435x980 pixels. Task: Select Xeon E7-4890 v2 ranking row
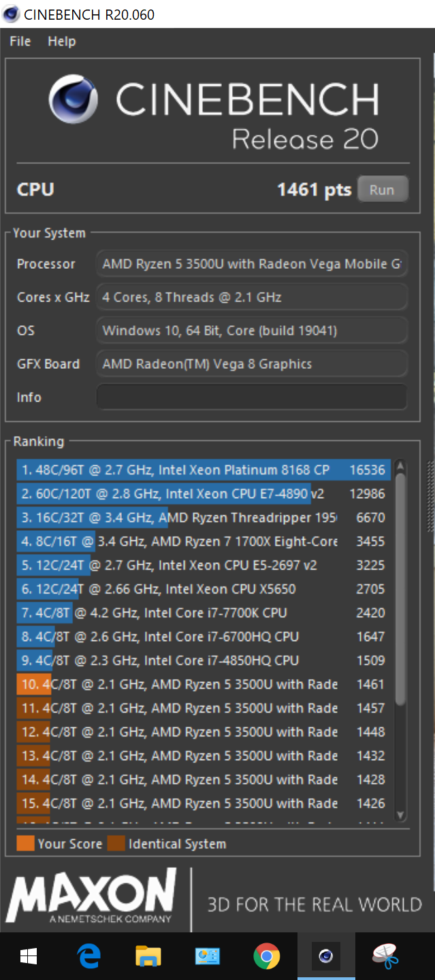[x=204, y=493]
